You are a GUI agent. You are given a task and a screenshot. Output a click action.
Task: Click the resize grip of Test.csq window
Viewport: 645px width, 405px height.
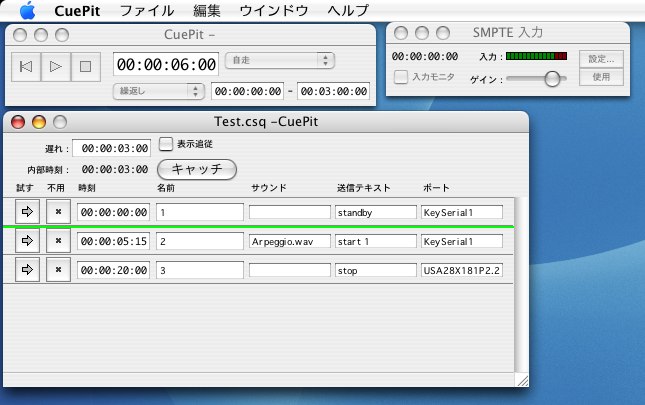522,380
